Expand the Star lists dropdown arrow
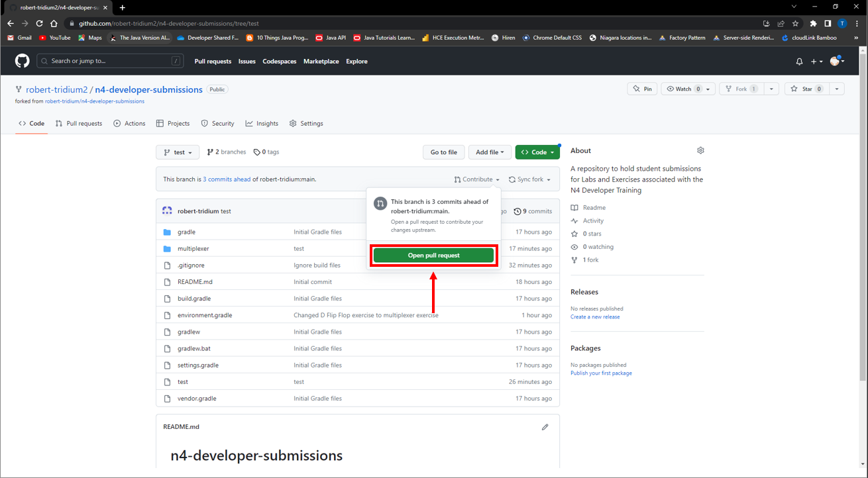The width and height of the screenshot is (868, 478). pos(837,89)
